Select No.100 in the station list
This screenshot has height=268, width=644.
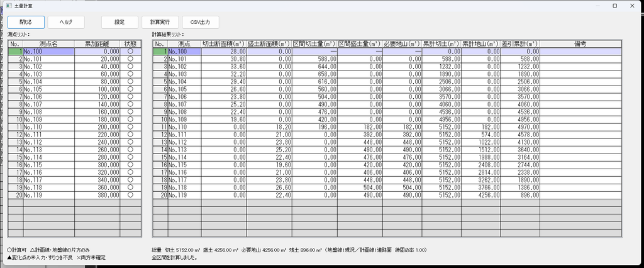(48, 52)
